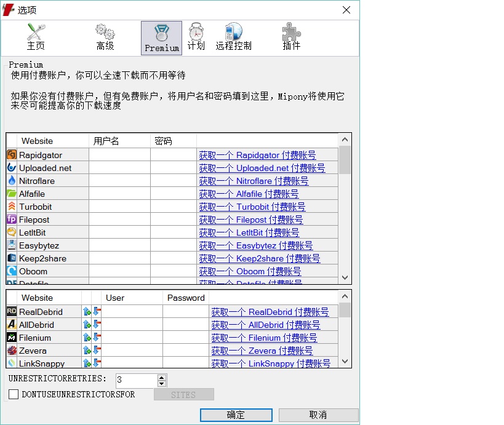
Task: Close the 选项 options dialog
Action: click(x=346, y=10)
